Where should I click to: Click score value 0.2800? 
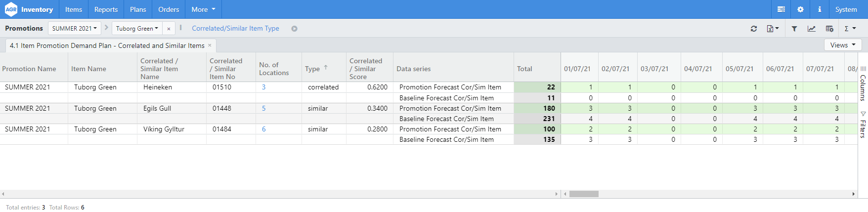coord(370,129)
